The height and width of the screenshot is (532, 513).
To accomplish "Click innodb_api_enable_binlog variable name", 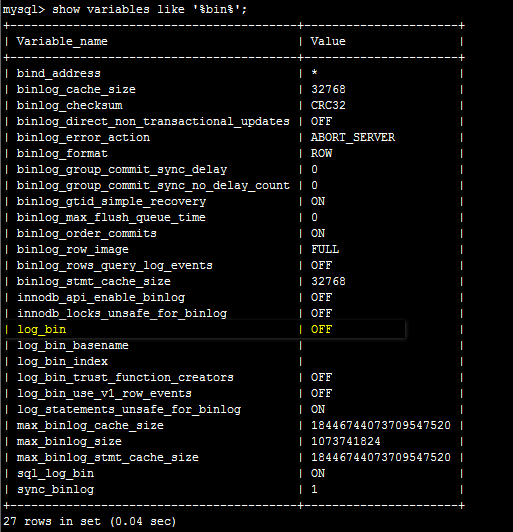I will click(x=101, y=298).
